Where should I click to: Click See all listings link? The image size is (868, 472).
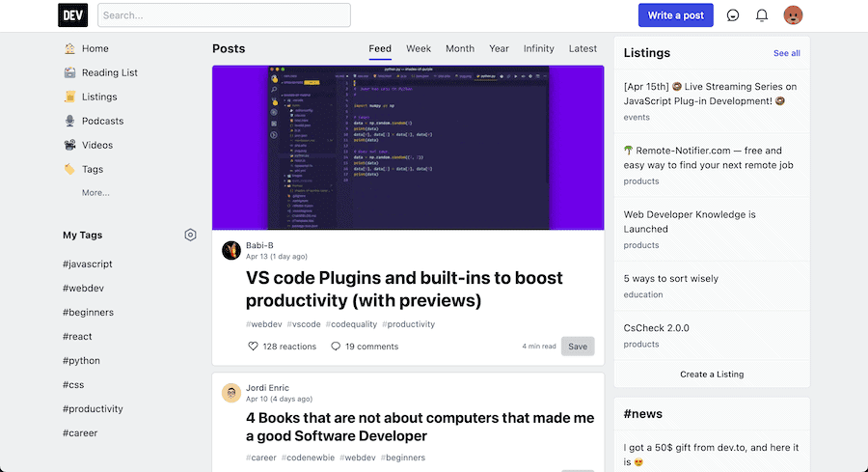point(786,53)
